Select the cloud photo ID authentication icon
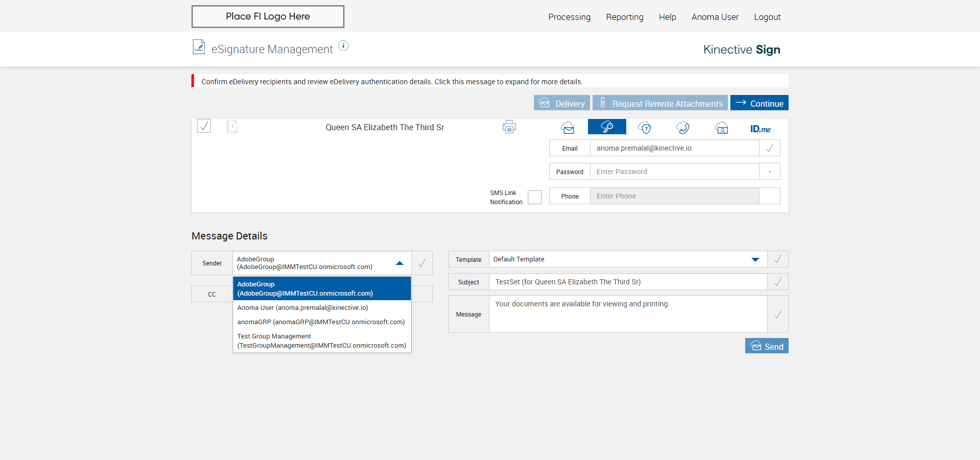This screenshot has height=460, width=980. coord(721,128)
